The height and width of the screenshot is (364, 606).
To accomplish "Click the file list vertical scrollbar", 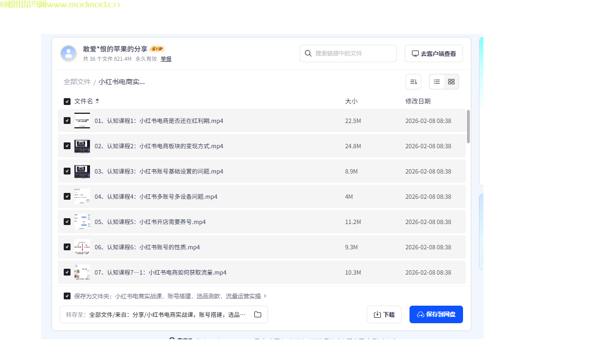I will tap(468, 126).
